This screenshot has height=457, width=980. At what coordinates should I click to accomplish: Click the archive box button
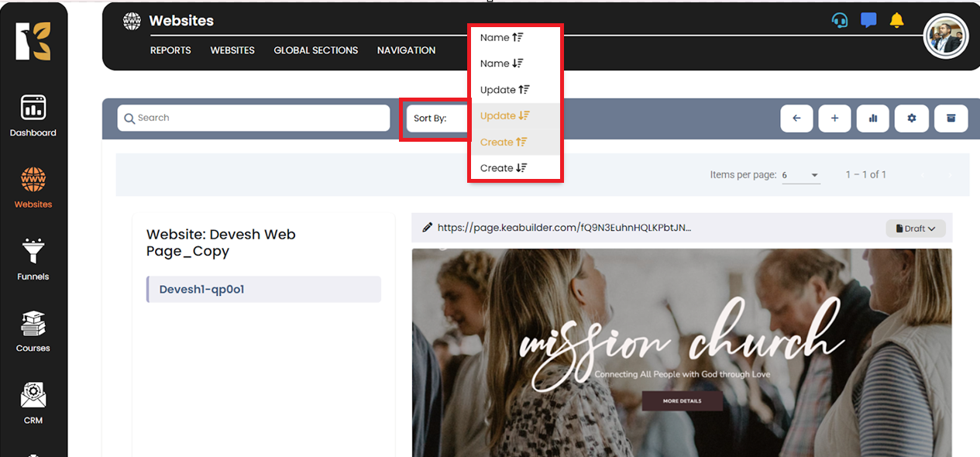pyautogui.click(x=951, y=119)
